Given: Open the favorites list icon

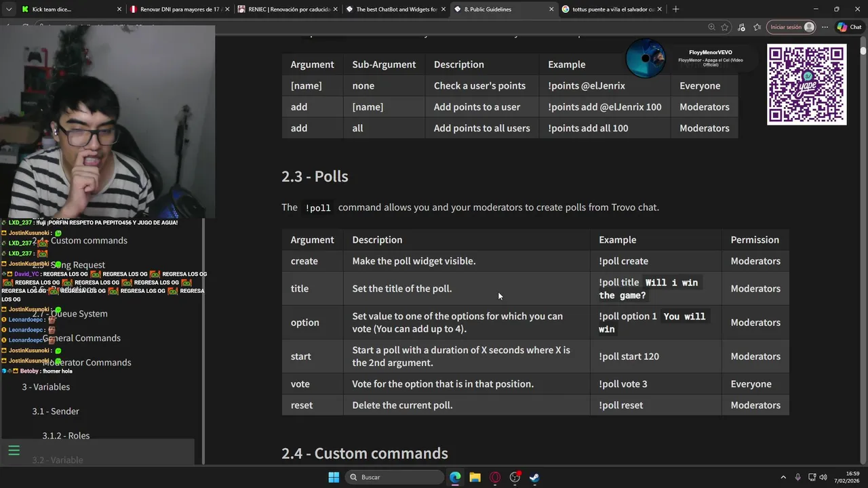Looking at the screenshot, I should pos(757,27).
